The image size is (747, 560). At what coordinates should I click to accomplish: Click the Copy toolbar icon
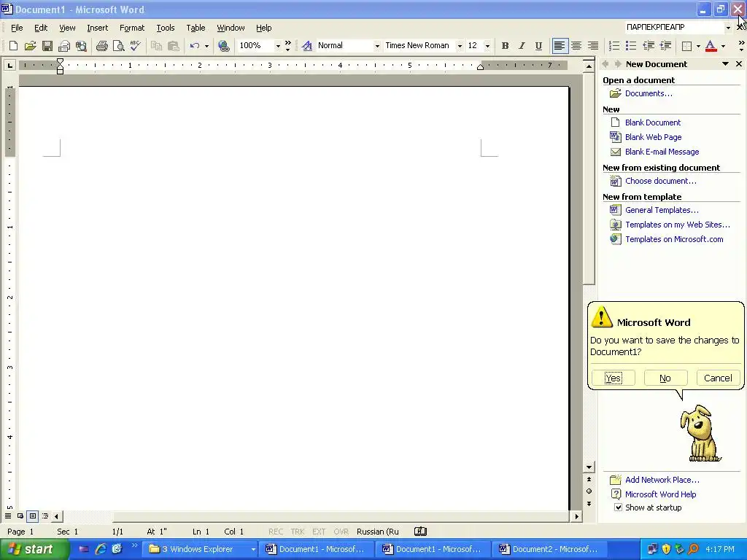pos(156,46)
